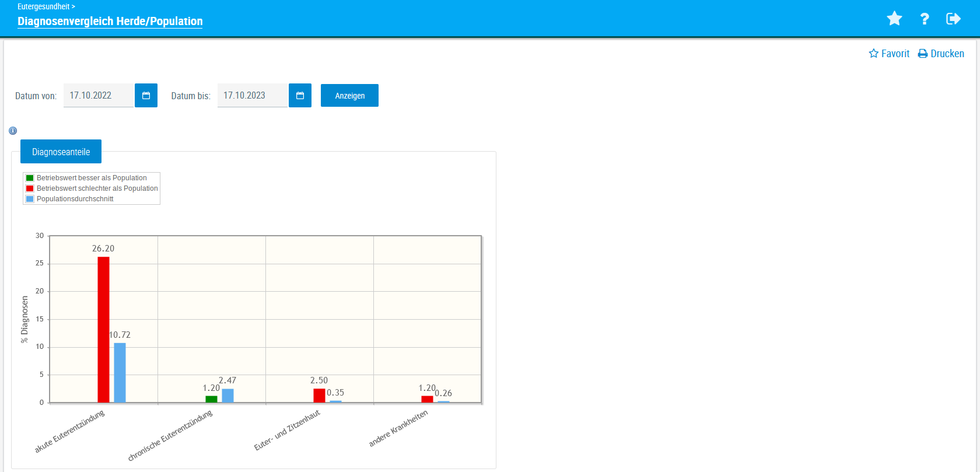Click the blue 10.72 population bar

(x=120, y=373)
